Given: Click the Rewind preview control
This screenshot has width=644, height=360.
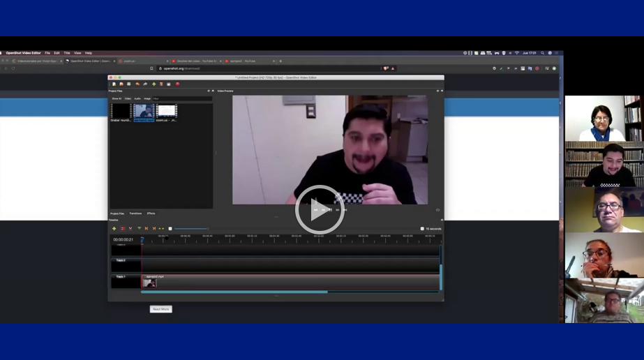Looking at the screenshot, I should coord(323,210).
